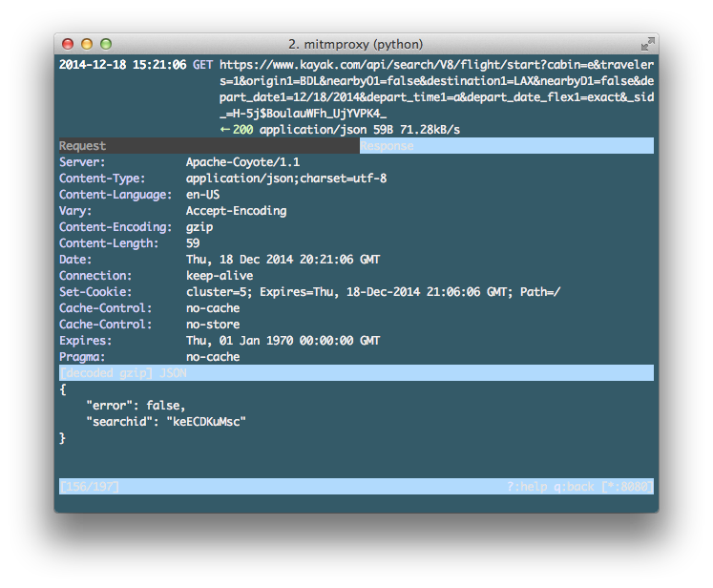Minimize the window with the yellow button
The height and width of the screenshot is (588, 713).
pos(87,44)
